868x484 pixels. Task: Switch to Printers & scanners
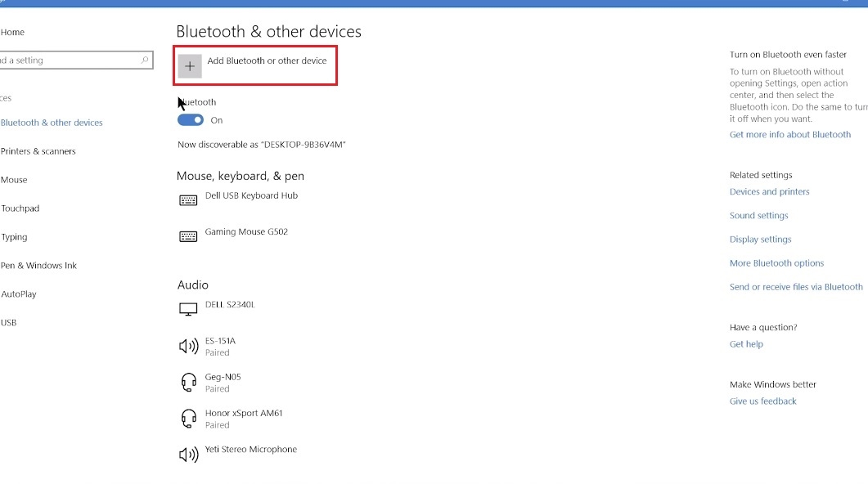[38, 151]
